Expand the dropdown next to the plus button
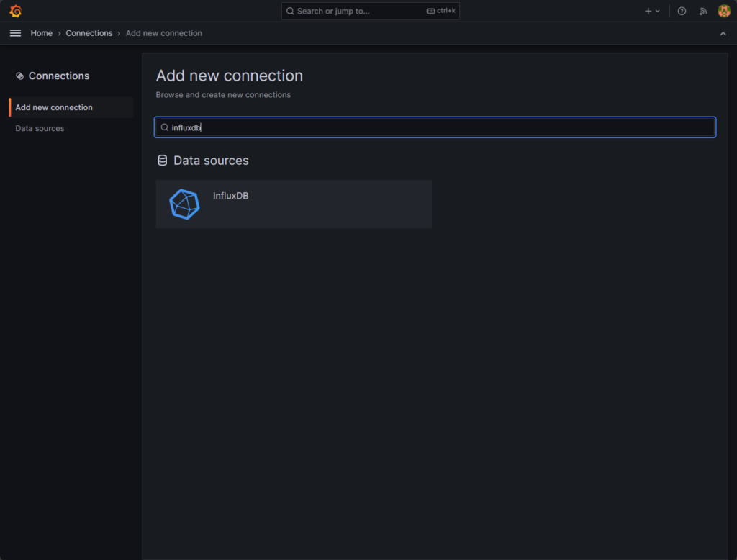This screenshot has height=560, width=737. (x=656, y=11)
